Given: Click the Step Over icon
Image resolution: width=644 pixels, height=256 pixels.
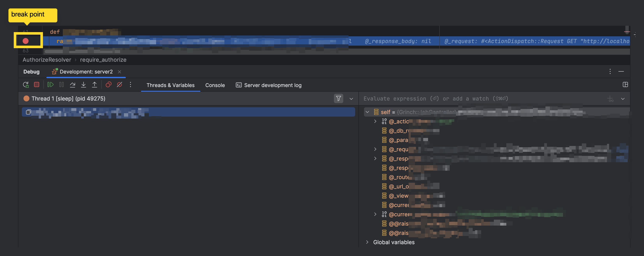Looking at the screenshot, I should [73, 85].
